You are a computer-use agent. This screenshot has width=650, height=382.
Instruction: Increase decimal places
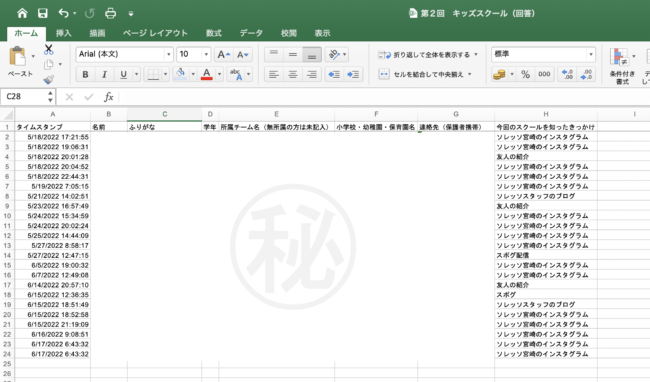pyautogui.click(x=567, y=74)
